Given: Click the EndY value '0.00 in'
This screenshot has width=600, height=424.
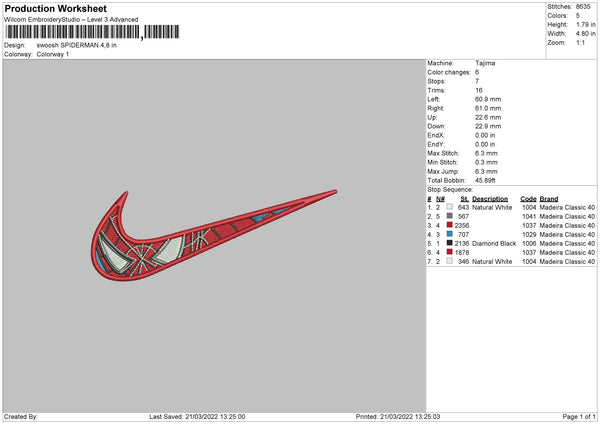Looking at the screenshot, I should [485, 144].
